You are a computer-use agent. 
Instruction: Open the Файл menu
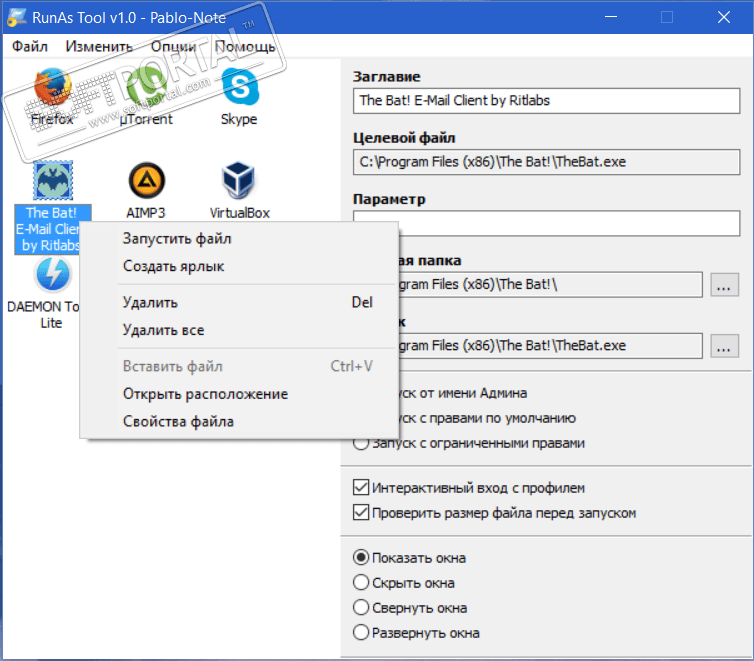click(x=30, y=47)
